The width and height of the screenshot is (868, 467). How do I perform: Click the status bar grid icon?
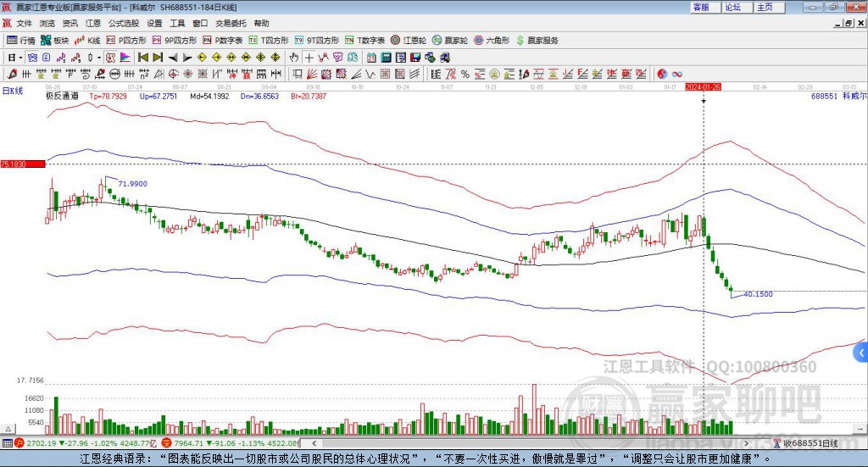tap(7, 443)
